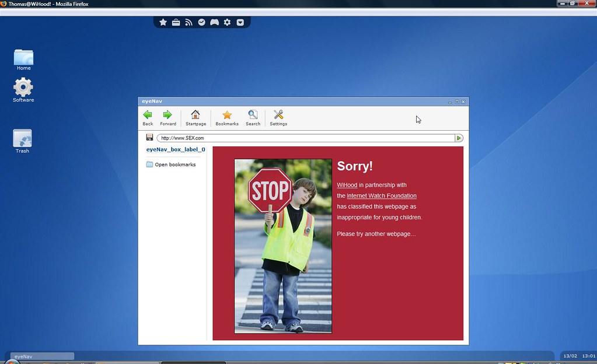The width and height of the screenshot is (597, 364).
Task: Click the clock icon in top dock
Action: [x=202, y=22]
